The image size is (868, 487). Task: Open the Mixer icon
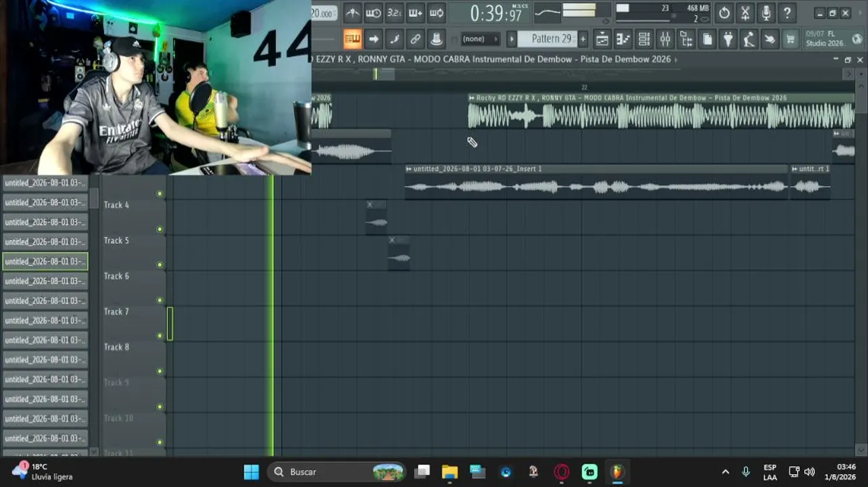click(665, 39)
